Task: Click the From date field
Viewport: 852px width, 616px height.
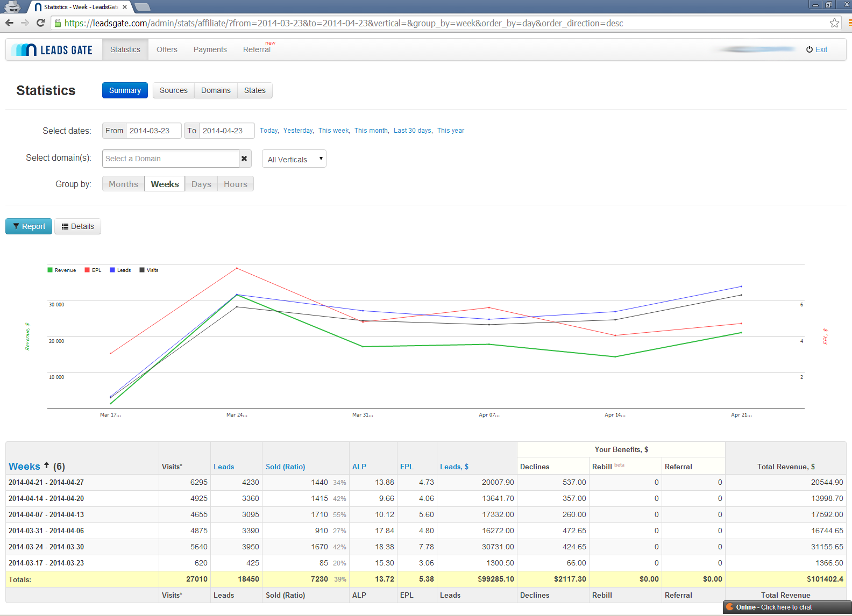Action: tap(153, 131)
